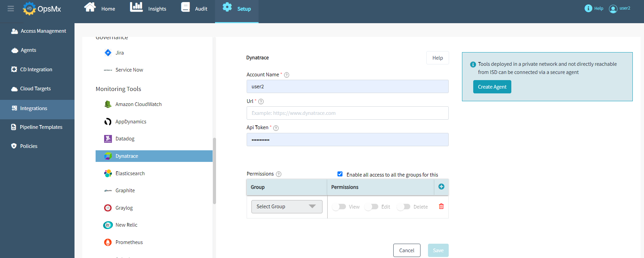Click the Create Agent button

point(492,87)
